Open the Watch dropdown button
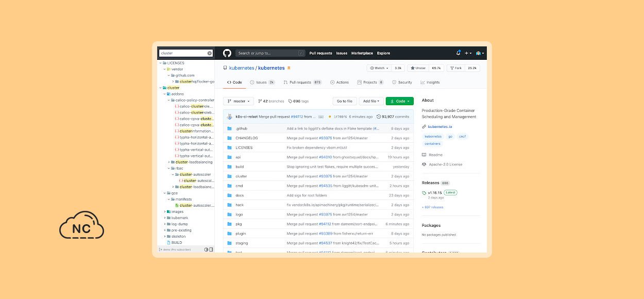The image size is (644, 299). pyautogui.click(x=379, y=68)
